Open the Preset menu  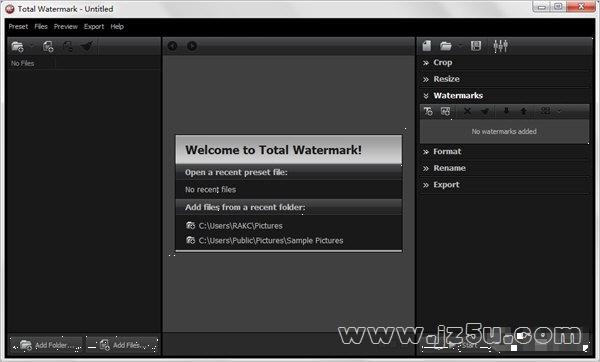pyautogui.click(x=18, y=26)
